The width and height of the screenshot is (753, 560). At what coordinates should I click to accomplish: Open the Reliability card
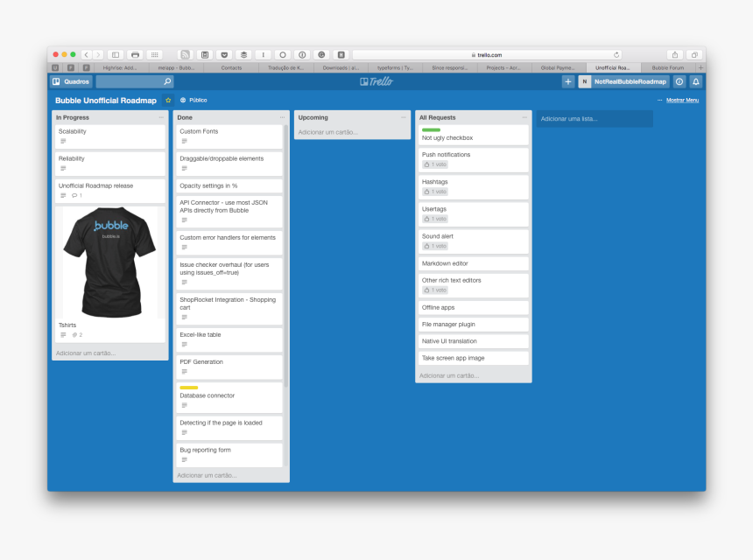(x=110, y=164)
